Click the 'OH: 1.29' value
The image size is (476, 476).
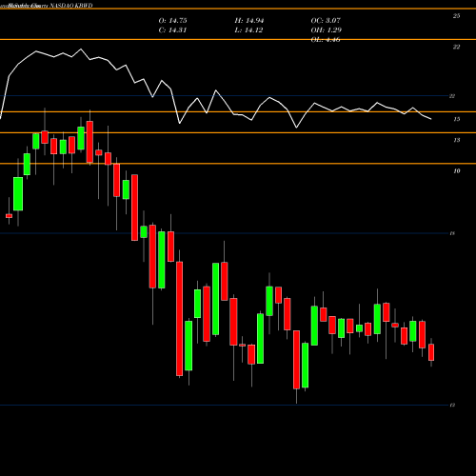click(x=327, y=30)
